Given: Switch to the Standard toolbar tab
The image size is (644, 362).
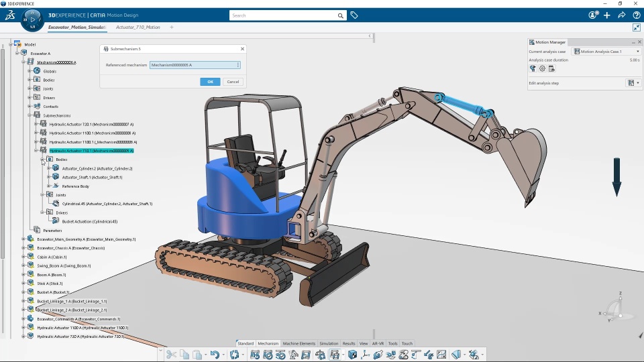Looking at the screenshot, I should [246, 343].
